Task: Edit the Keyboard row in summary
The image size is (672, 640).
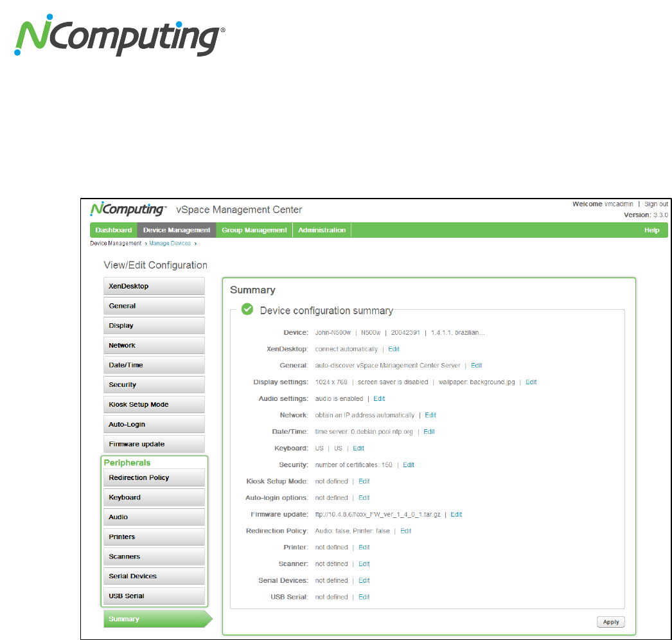Action: tap(358, 448)
